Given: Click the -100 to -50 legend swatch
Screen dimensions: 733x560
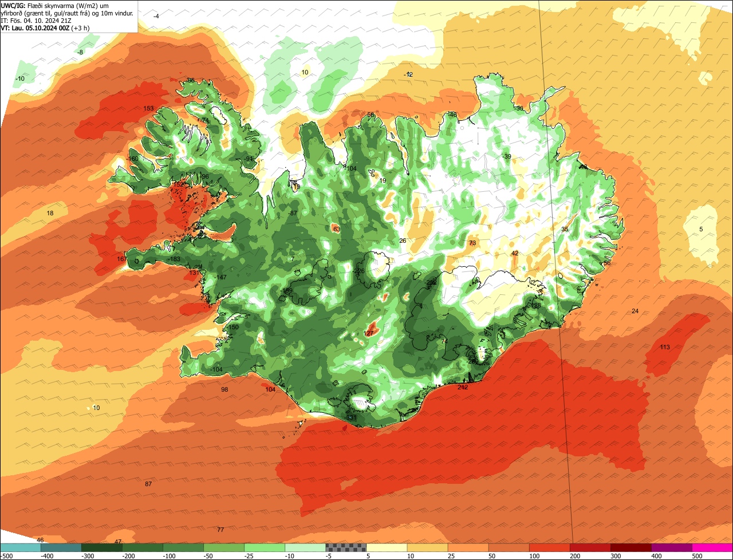Looking at the screenshot, I should [x=183, y=548].
